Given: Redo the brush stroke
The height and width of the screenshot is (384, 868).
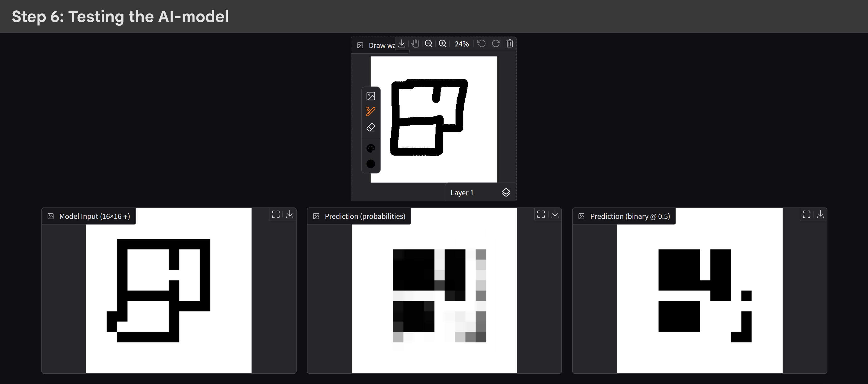Looking at the screenshot, I should 496,44.
